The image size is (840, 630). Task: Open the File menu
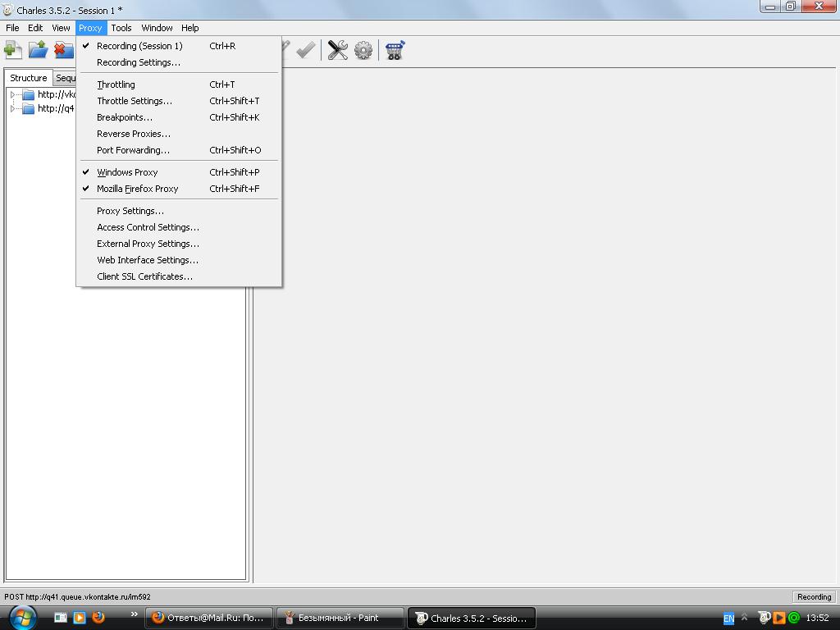tap(12, 28)
